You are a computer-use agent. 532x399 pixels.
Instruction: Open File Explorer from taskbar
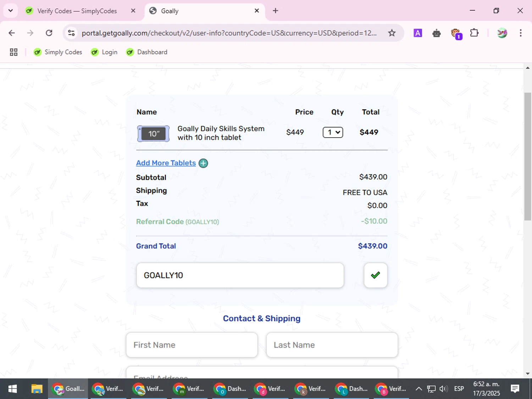(x=37, y=389)
